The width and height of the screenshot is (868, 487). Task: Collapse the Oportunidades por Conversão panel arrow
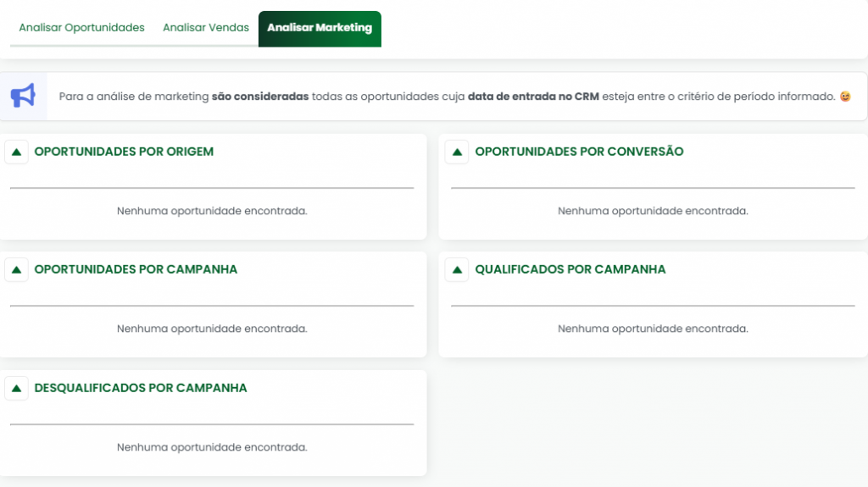pos(457,152)
